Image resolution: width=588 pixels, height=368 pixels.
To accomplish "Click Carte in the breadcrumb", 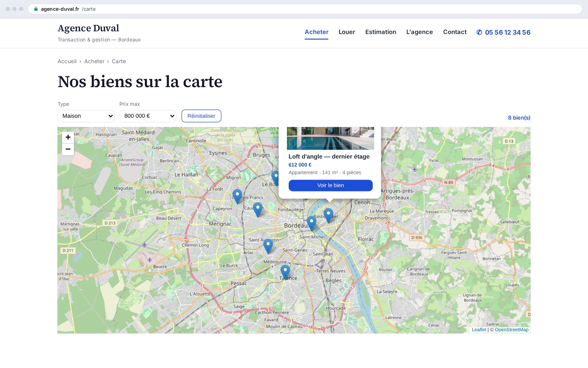I will (119, 61).
